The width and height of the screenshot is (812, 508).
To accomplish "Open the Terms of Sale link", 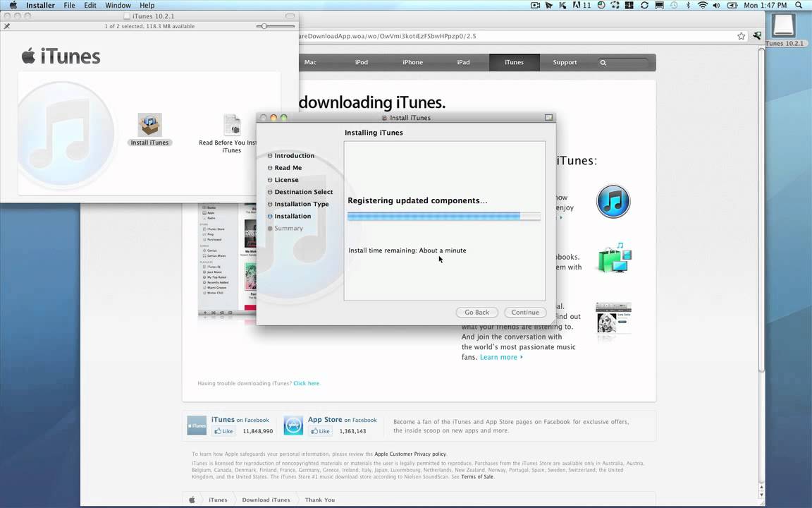I will [477, 477].
